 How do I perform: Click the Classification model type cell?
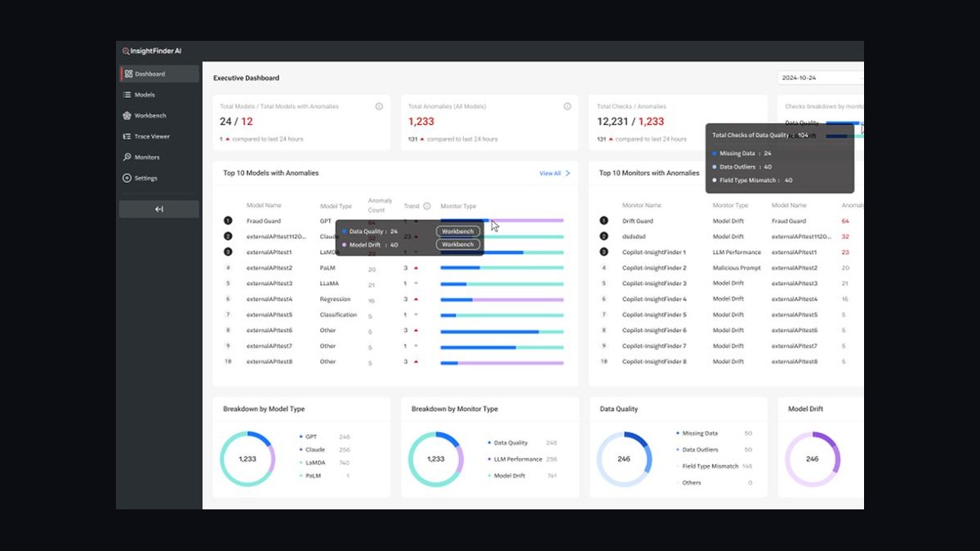pos(338,314)
